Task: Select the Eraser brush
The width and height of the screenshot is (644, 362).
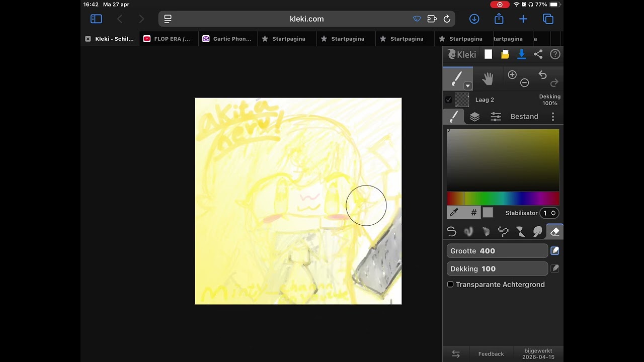Action: click(x=554, y=231)
